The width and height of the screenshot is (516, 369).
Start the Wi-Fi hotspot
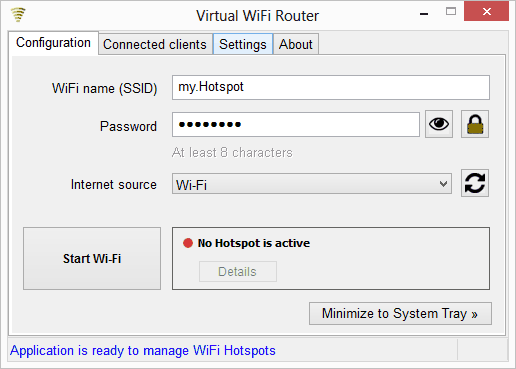[92, 258]
